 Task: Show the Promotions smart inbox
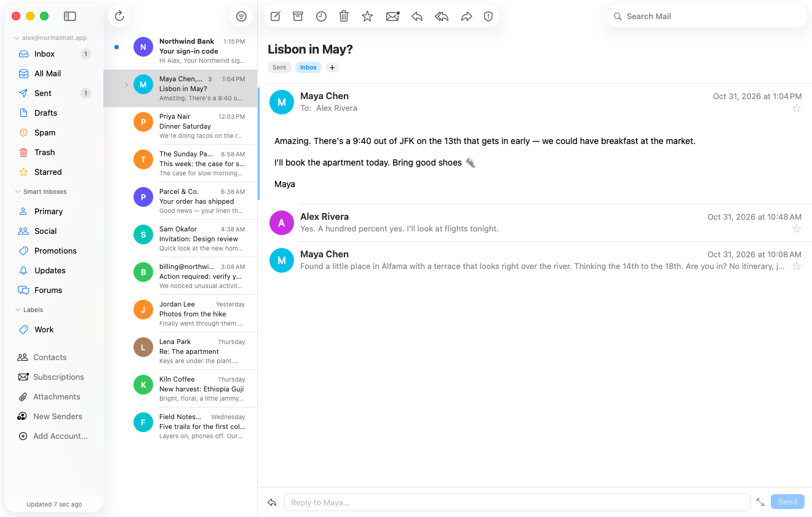(54, 250)
